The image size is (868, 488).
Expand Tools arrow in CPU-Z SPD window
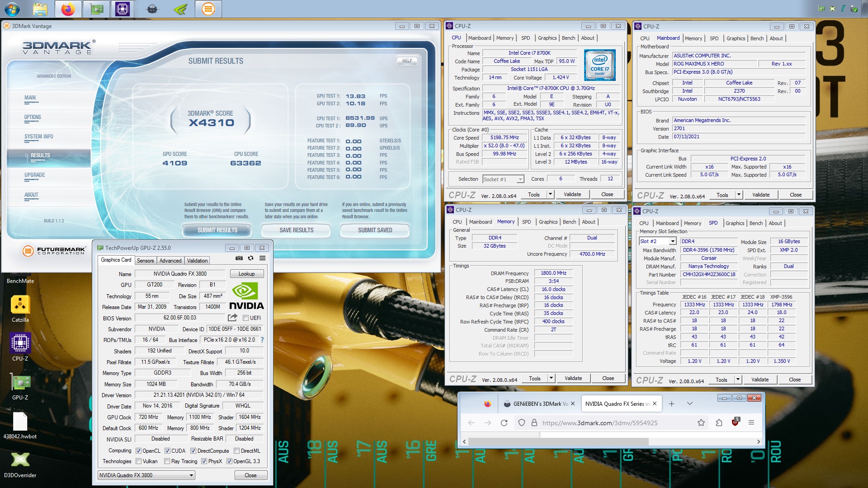click(x=738, y=380)
